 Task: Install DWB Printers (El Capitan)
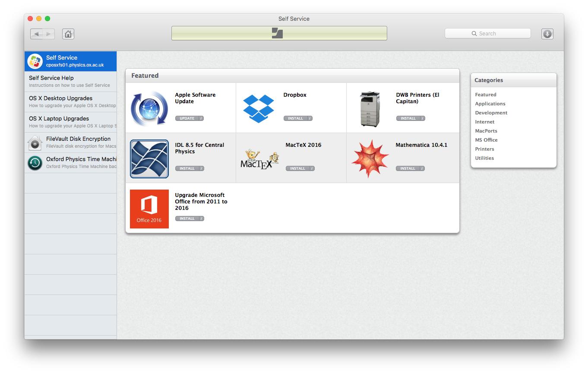click(x=408, y=118)
